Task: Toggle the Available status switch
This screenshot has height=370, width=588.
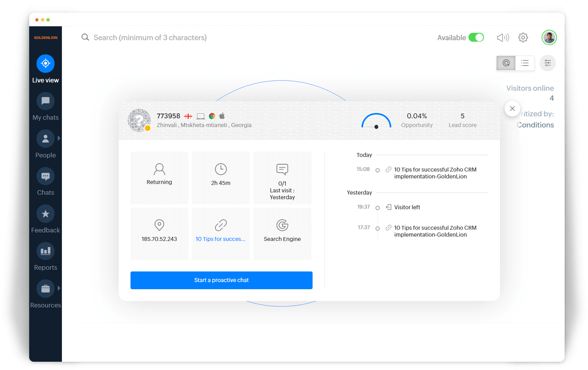Action: (x=476, y=37)
